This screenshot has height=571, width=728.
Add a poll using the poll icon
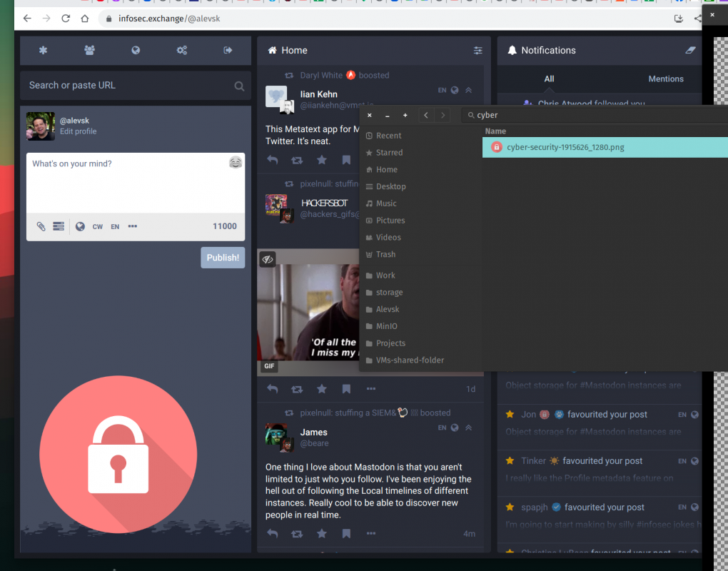point(59,226)
